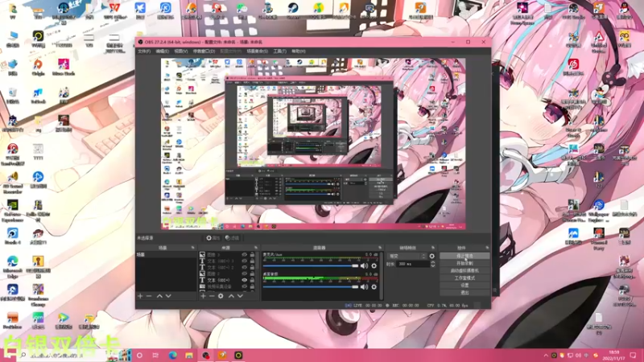Move source down in sources list
644x362 pixels.
tap(240, 296)
